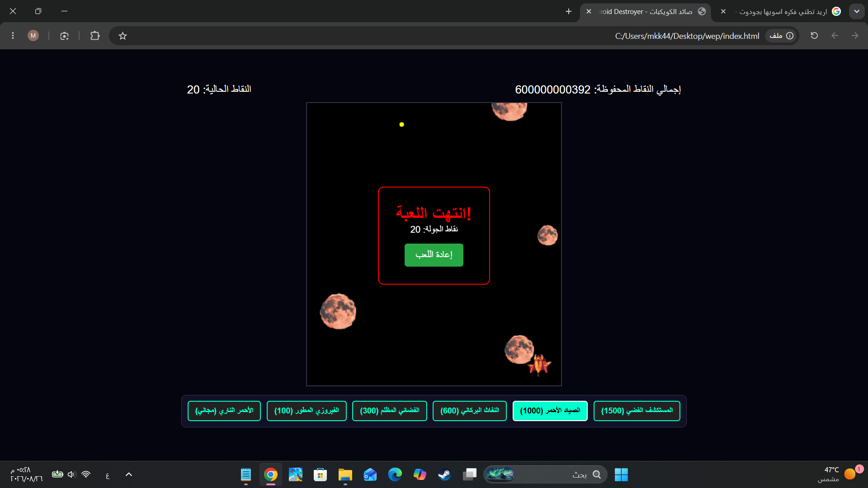
Task: Open a new tab with plus button
Action: 569,12
